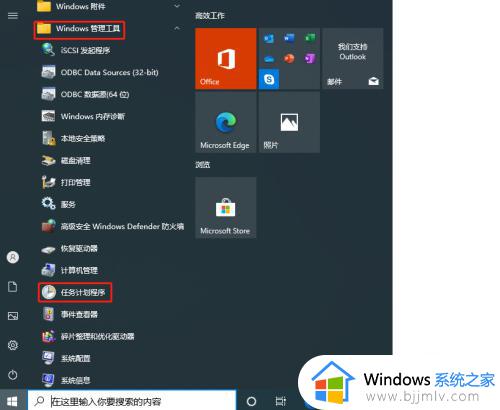Open Excel app in Office tile group
Screen dimensions: 500x410
(310, 38)
